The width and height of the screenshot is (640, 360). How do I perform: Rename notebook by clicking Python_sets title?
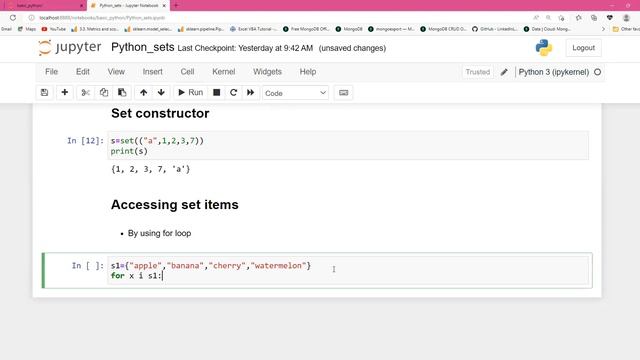click(142, 47)
